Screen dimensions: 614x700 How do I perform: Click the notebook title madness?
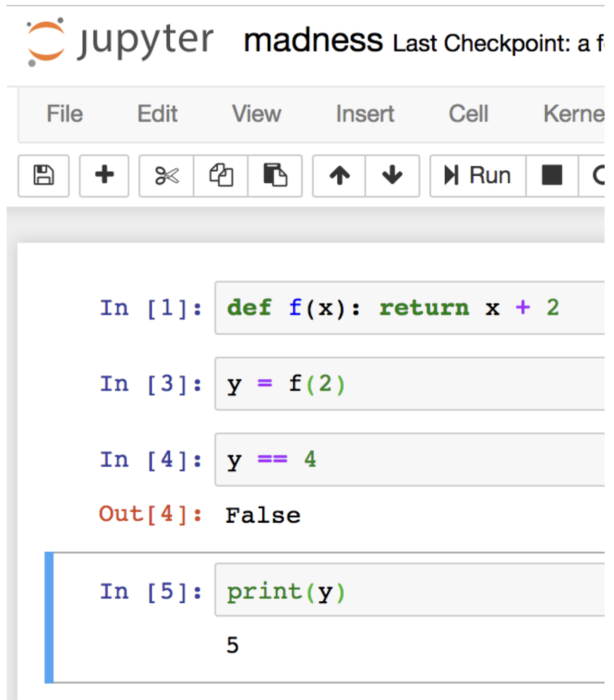pos(313,41)
